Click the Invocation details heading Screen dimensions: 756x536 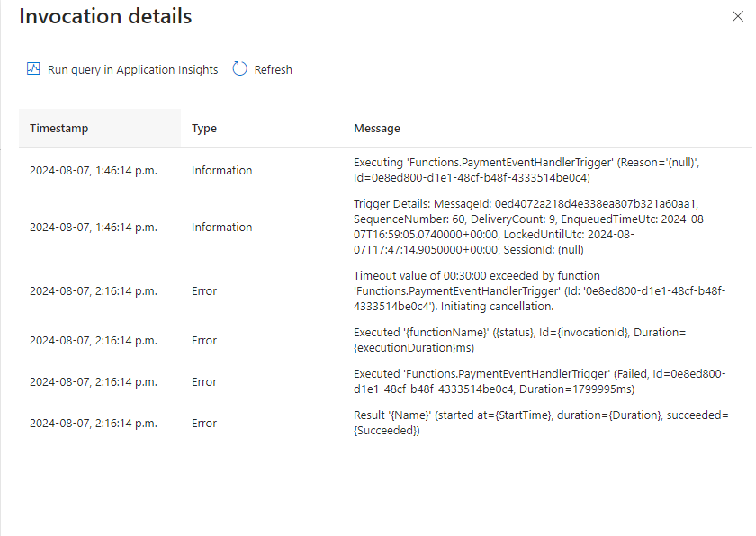point(105,16)
